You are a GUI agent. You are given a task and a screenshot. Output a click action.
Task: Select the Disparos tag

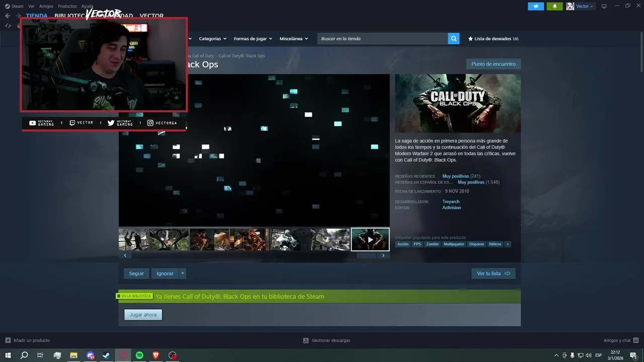pos(476,244)
